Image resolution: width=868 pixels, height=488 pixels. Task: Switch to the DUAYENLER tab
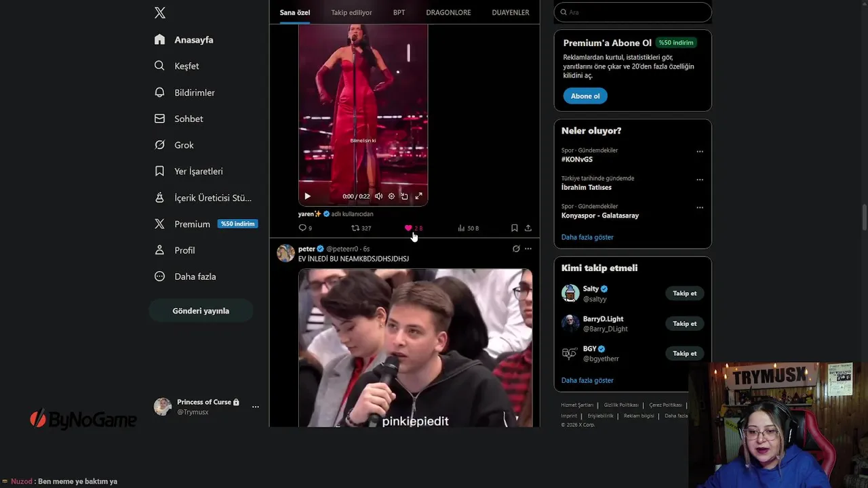(x=511, y=13)
